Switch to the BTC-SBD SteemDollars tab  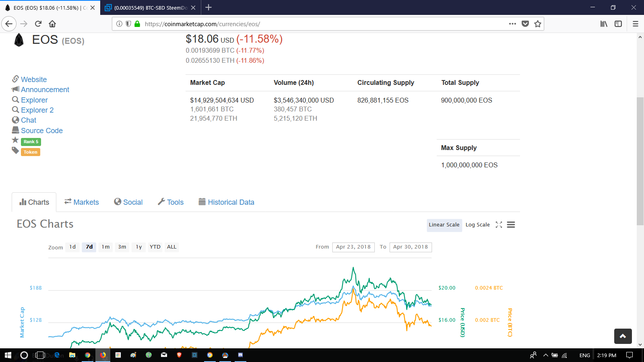click(x=151, y=8)
